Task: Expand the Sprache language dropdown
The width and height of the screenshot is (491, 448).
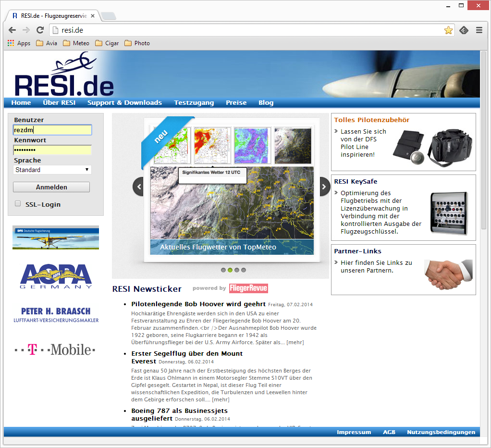Action: [52, 170]
